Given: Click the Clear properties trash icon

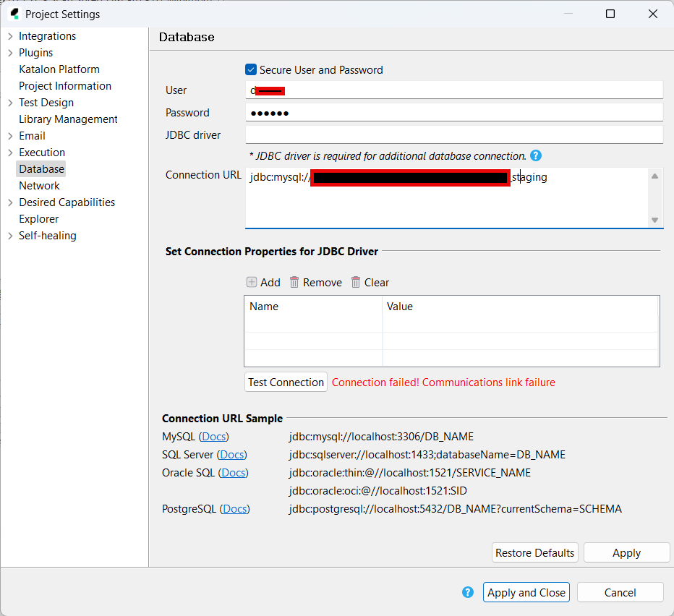Looking at the screenshot, I should (356, 282).
